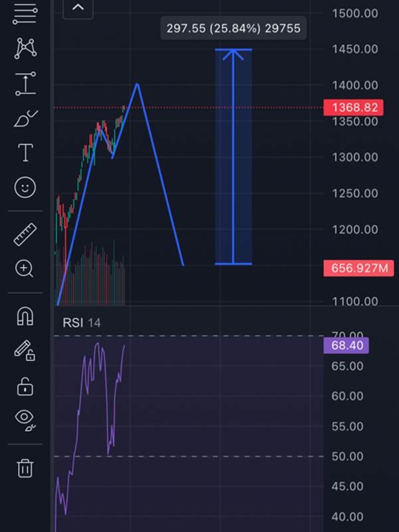Collapse the chart legend with up chevron
Viewport: 399px width, 532px height.
pyautogui.click(x=78, y=8)
